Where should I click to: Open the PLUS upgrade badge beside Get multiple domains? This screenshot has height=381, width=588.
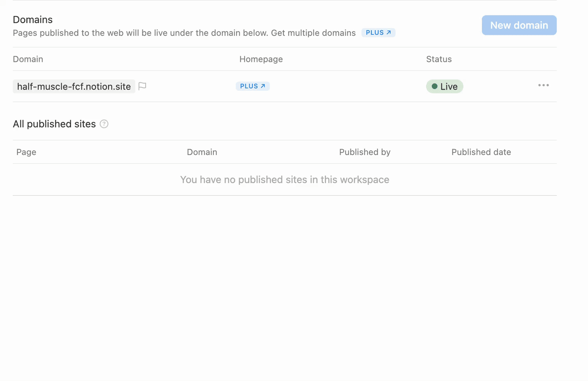(x=378, y=33)
